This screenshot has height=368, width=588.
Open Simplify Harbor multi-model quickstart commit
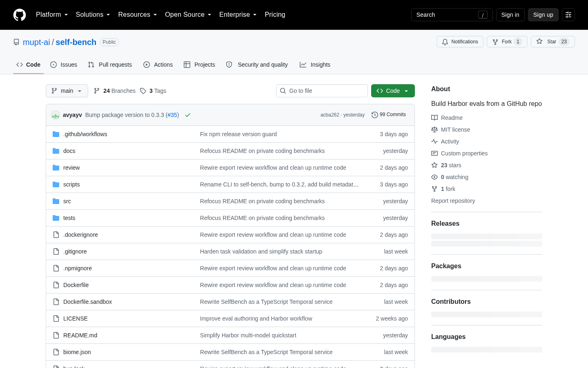(x=248, y=335)
